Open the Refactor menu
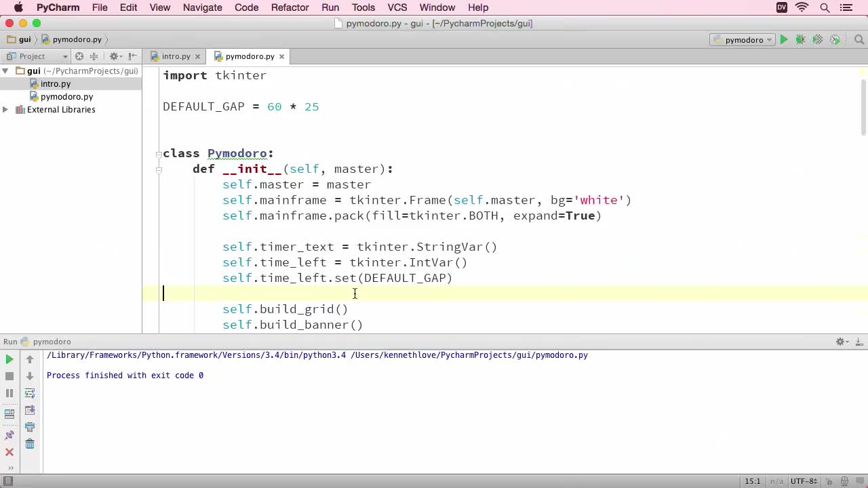 (x=290, y=7)
